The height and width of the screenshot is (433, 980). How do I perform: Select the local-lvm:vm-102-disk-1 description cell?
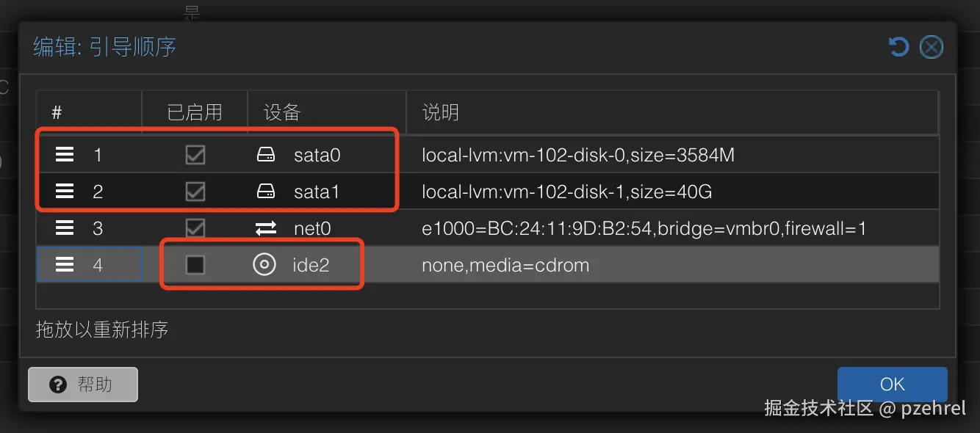point(566,192)
